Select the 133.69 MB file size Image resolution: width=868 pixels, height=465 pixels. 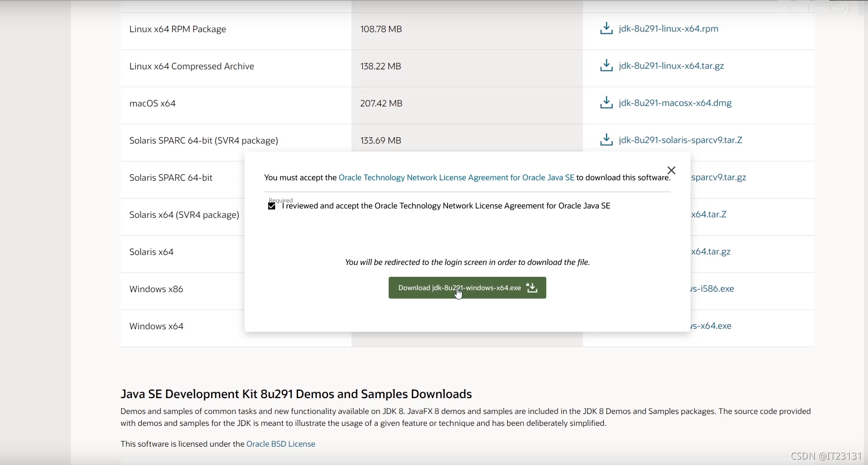pyautogui.click(x=381, y=141)
